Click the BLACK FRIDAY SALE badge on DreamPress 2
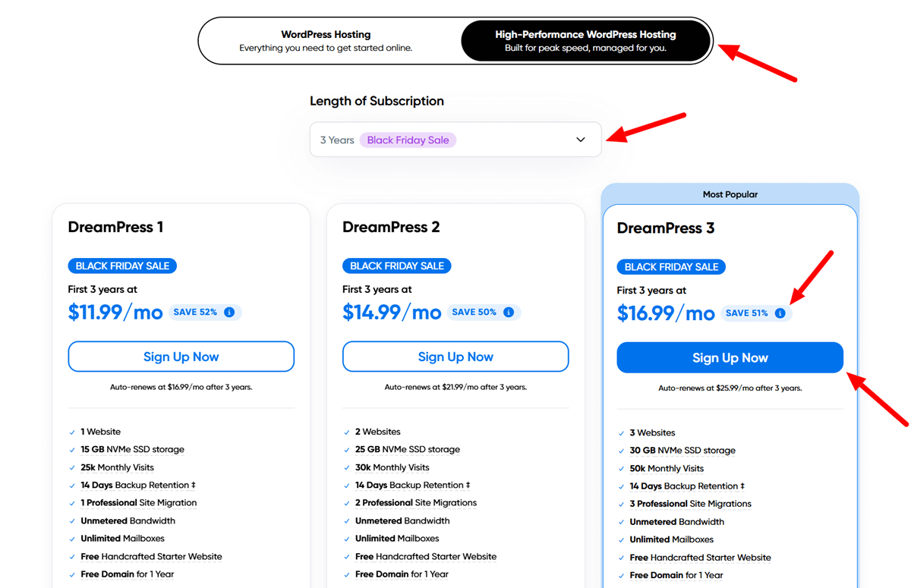 396,266
